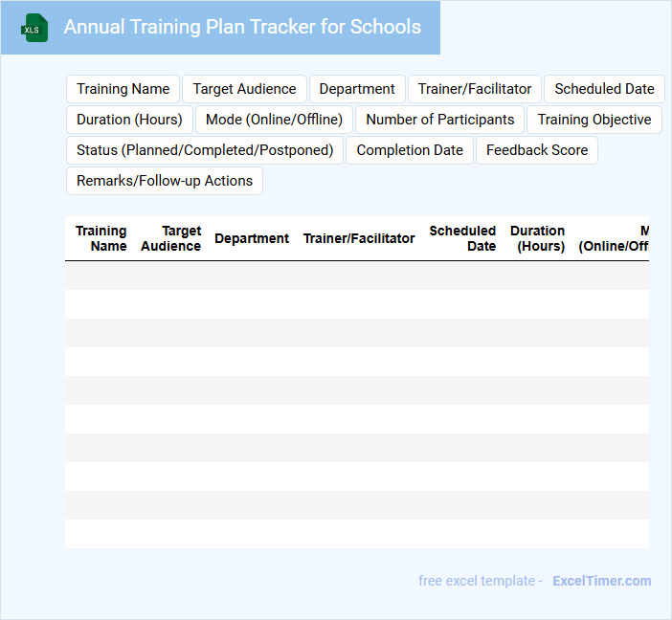
Task: Click the Target Audience column header
Action: tap(171, 238)
